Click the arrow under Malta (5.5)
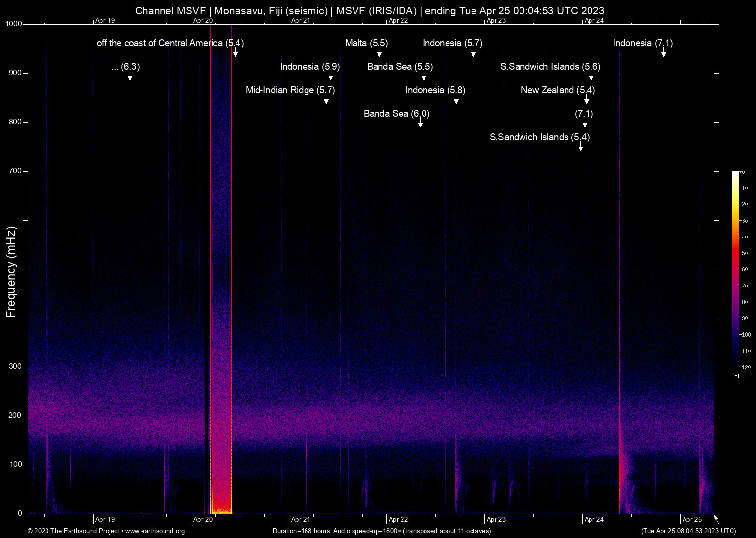 pyautogui.click(x=379, y=53)
